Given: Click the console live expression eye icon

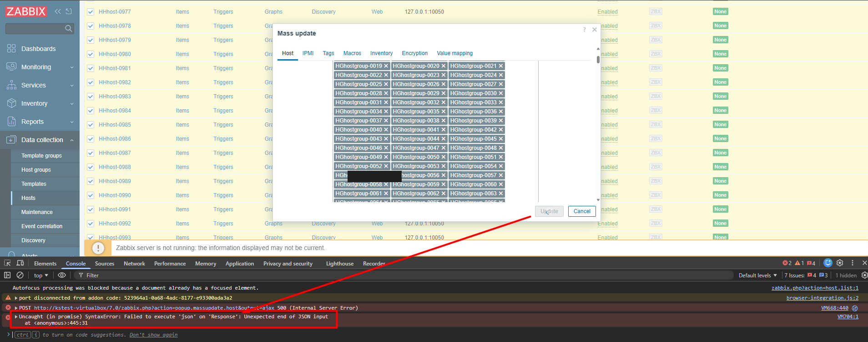Looking at the screenshot, I should [62, 275].
